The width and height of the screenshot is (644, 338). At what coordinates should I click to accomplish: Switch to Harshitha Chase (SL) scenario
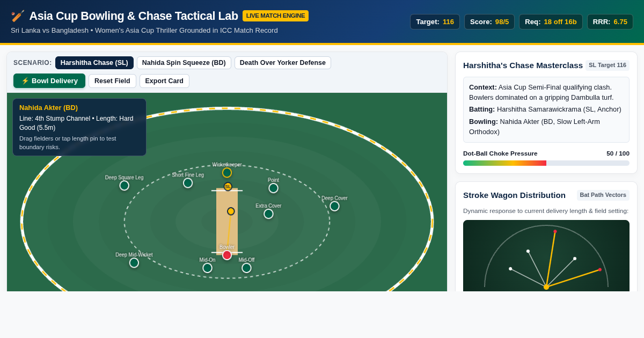coord(94,63)
